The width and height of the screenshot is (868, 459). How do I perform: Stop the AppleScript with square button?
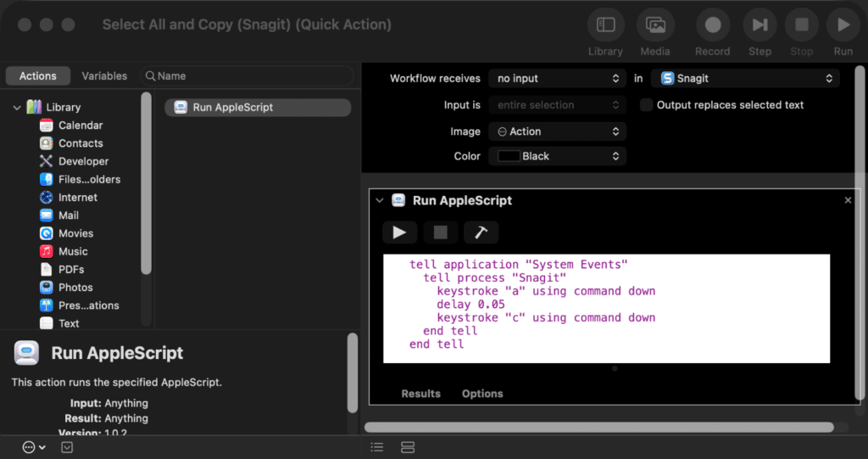point(441,232)
